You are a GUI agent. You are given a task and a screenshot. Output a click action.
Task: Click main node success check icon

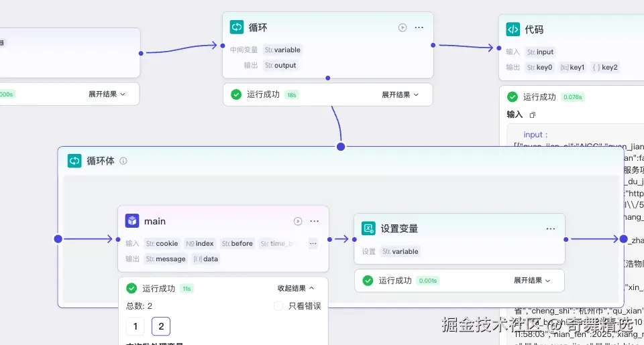131,288
